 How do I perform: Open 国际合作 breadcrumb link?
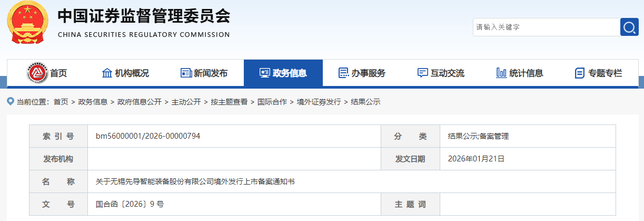pos(272,102)
